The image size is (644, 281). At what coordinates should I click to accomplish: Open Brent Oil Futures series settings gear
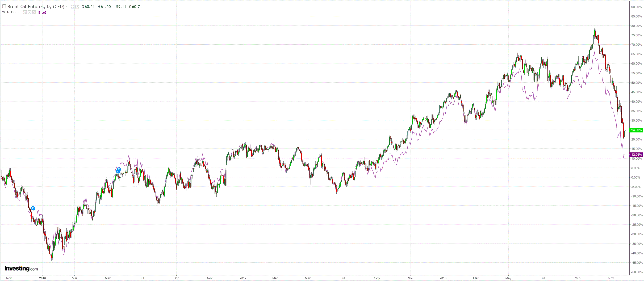[77, 7]
